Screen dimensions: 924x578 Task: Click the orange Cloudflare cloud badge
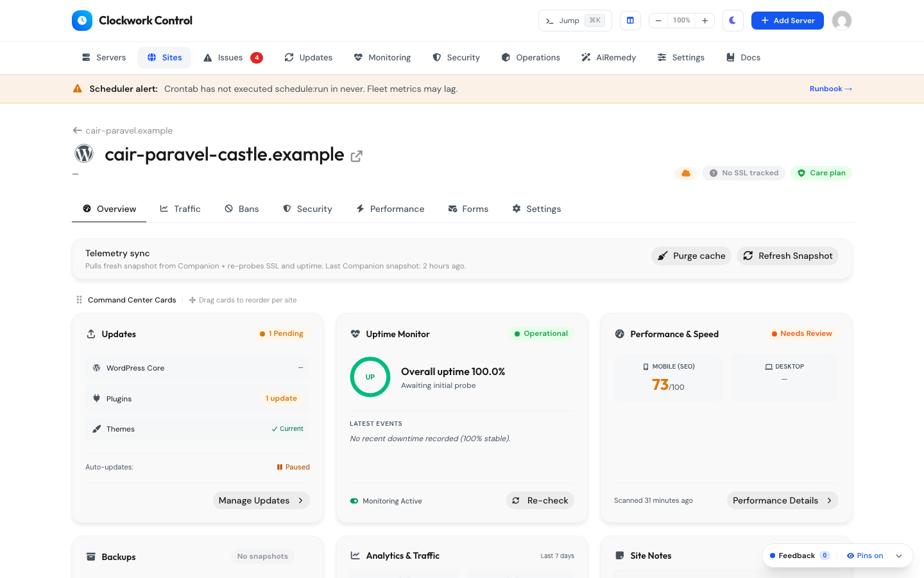tap(686, 173)
